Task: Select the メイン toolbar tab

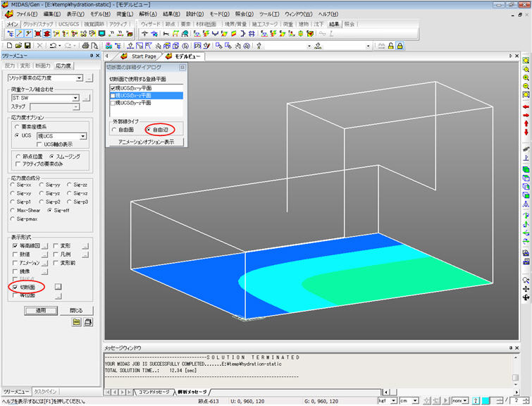Action: pos(13,24)
